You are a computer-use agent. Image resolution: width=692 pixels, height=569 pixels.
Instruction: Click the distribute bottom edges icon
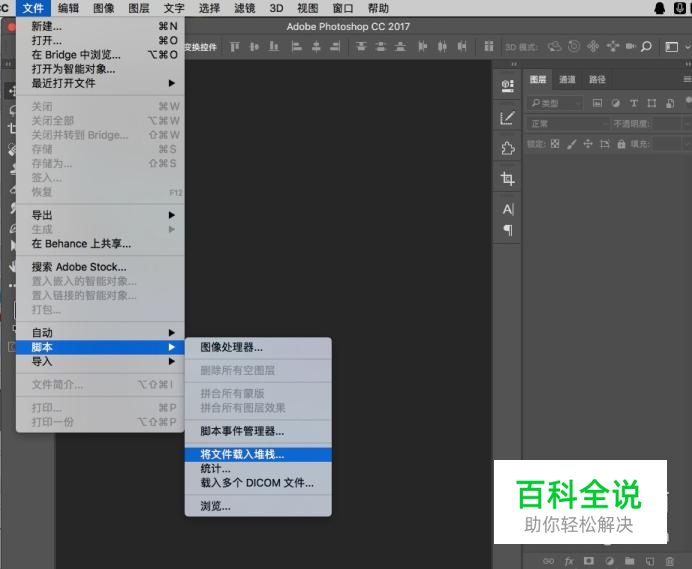pos(400,46)
